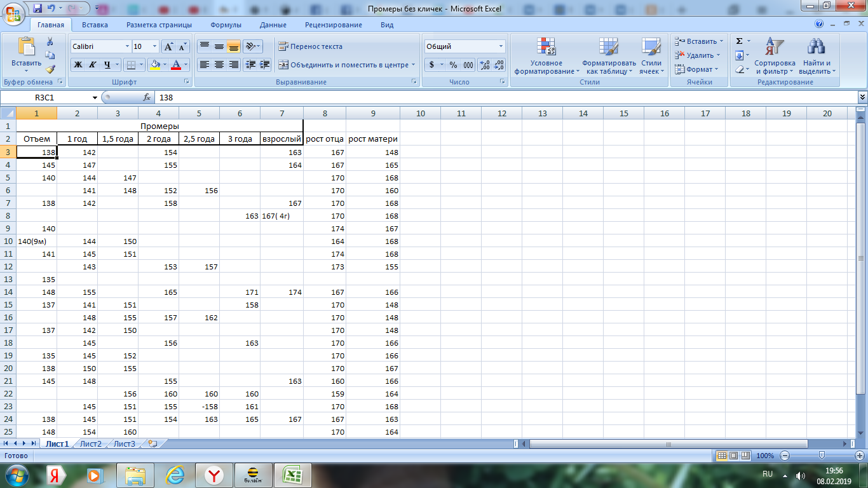This screenshot has height=488, width=868.
Task: Click the Вставить cells button
Action: point(699,41)
